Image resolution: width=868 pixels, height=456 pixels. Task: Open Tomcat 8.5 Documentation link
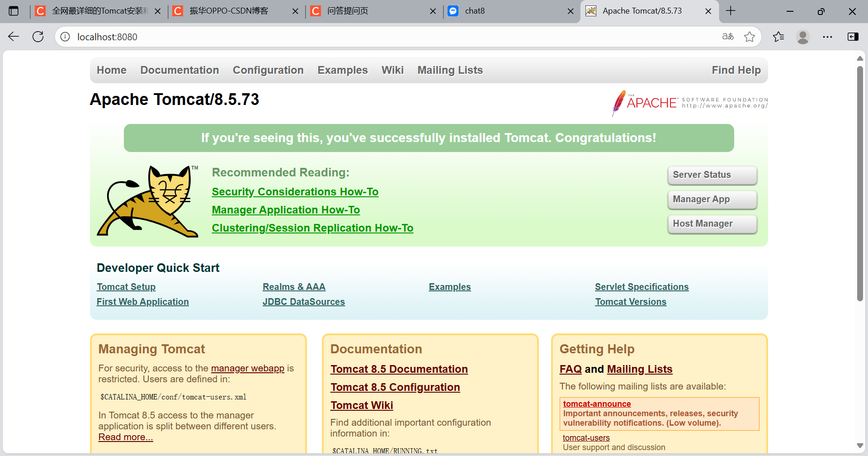(x=399, y=369)
